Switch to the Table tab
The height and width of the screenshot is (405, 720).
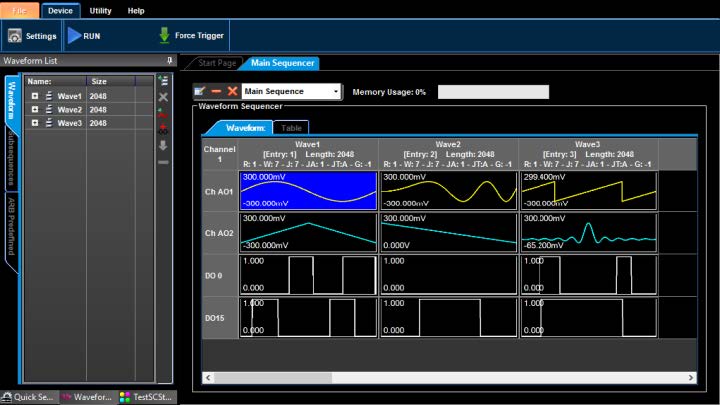pos(291,128)
